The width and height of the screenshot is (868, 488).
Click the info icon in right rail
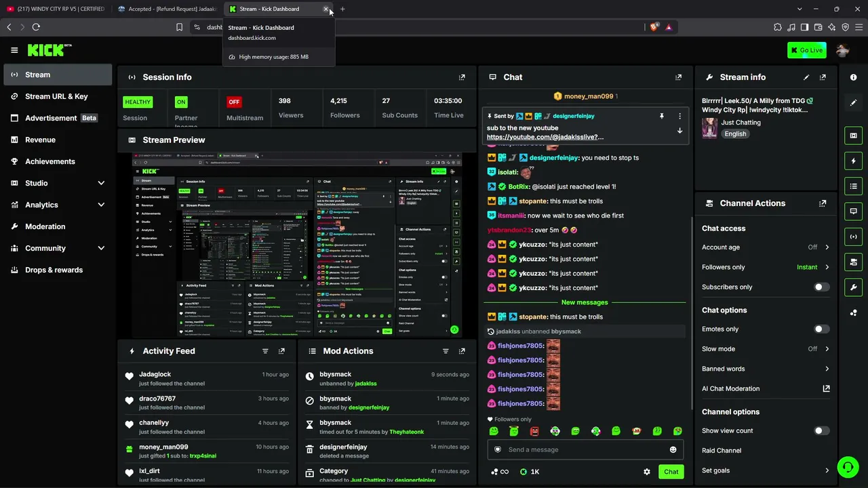coord(853,77)
